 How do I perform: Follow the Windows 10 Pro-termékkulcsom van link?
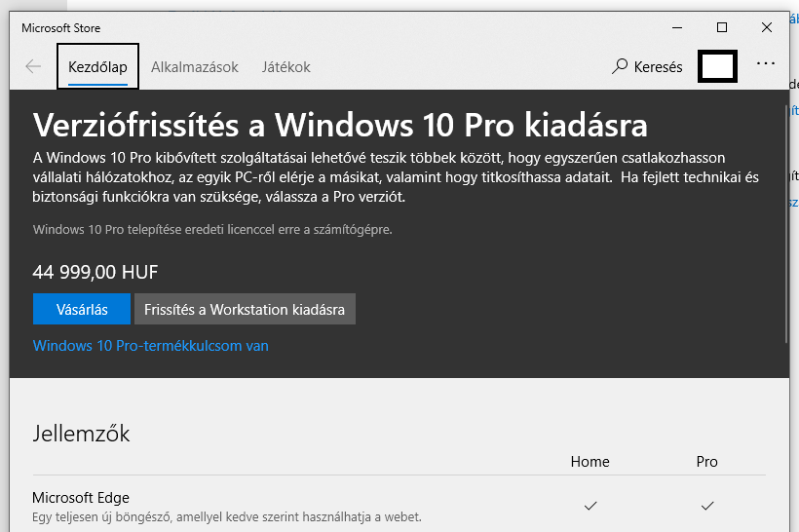pos(150,346)
